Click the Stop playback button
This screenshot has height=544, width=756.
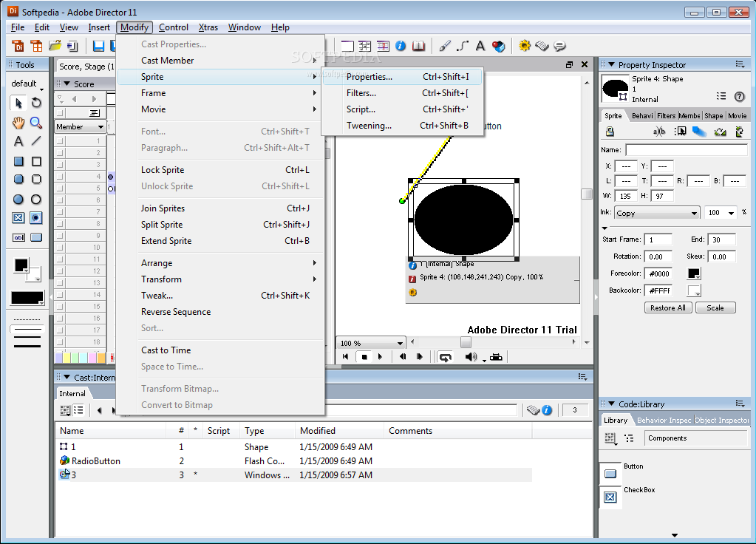(364, 357)
